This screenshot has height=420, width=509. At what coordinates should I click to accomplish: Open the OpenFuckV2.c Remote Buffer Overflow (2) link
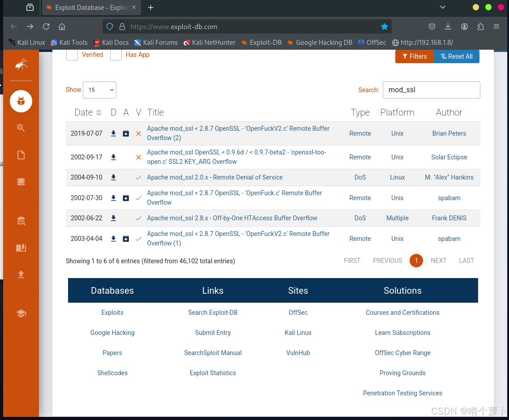point(238,133)
